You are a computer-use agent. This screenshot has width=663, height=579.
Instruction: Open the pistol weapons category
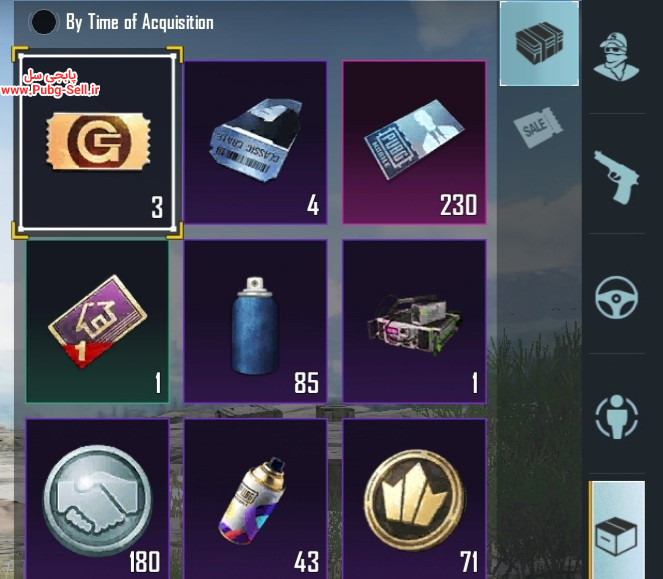coord(616,177)
